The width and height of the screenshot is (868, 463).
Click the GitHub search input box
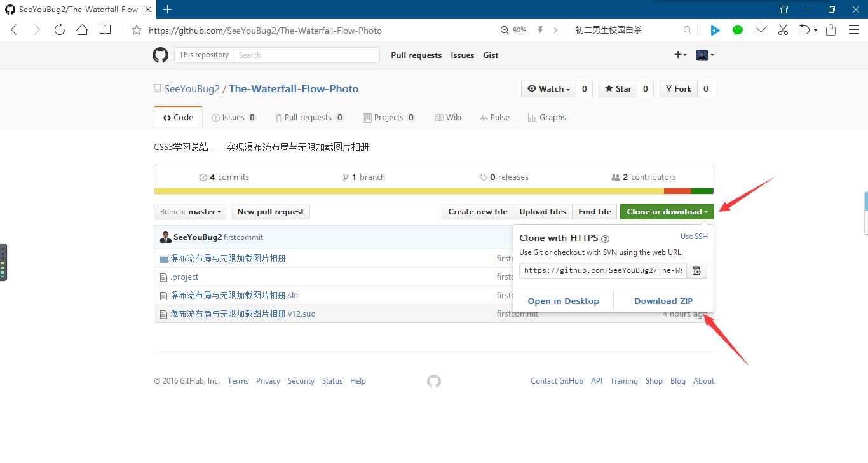tap(306, 55)
